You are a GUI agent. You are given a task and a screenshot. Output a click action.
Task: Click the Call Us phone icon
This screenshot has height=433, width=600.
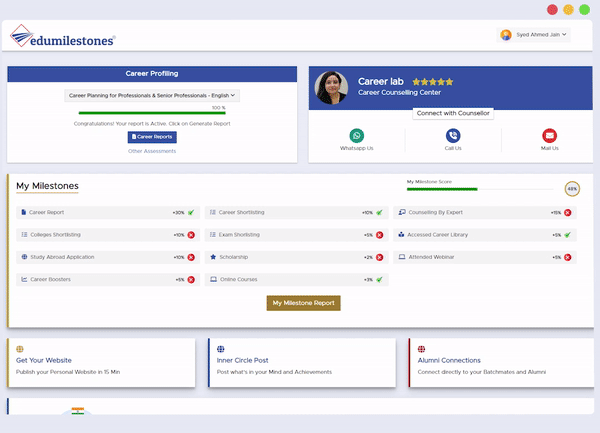[x=453, y=135]
